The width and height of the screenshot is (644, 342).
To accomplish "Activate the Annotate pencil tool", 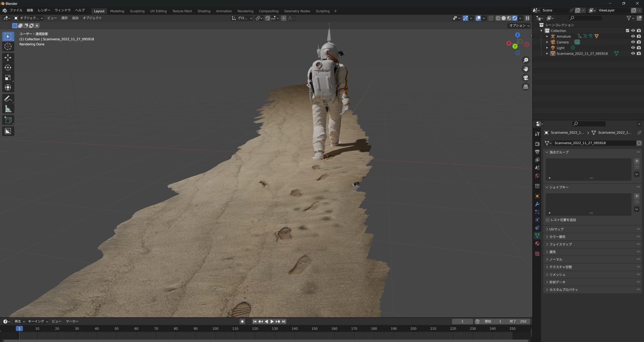I will [8, 99].
